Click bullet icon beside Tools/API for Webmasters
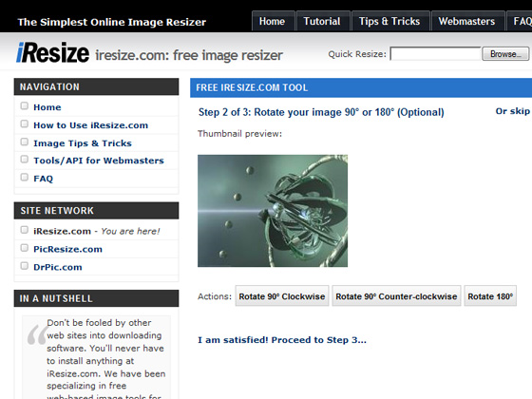The image size is (532, 399). (24, 160)
